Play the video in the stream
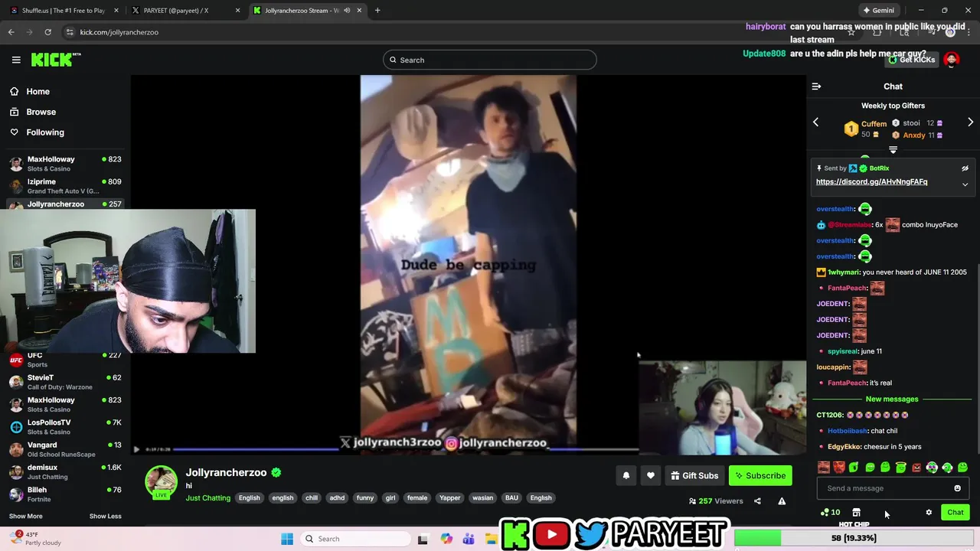Screen dimensions: 980x551 136,449
